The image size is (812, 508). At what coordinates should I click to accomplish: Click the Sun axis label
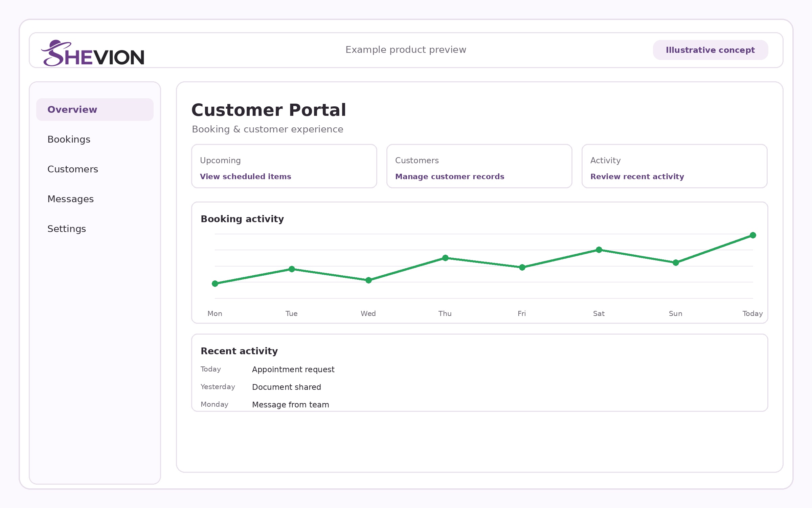coord(675,313)
